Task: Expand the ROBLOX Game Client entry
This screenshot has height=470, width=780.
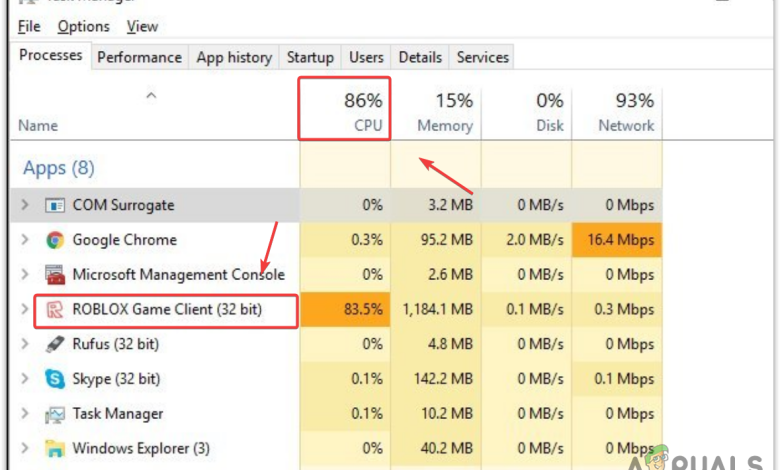Action: click(25, 310)
